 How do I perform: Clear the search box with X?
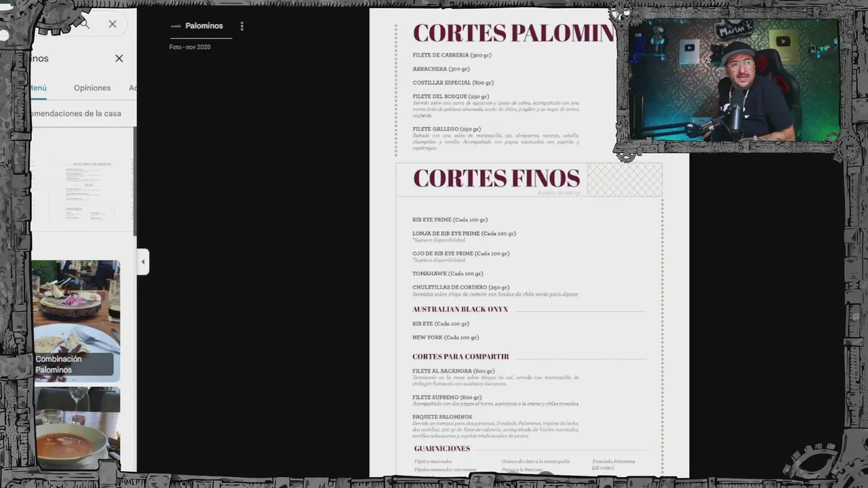click(x=113, y=24)
